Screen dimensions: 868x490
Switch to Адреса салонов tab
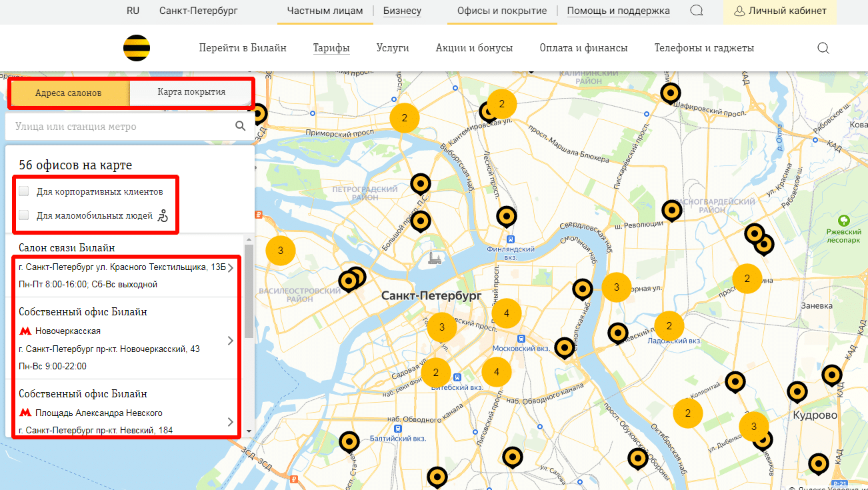pyautogui.click(x=69, y=93)
